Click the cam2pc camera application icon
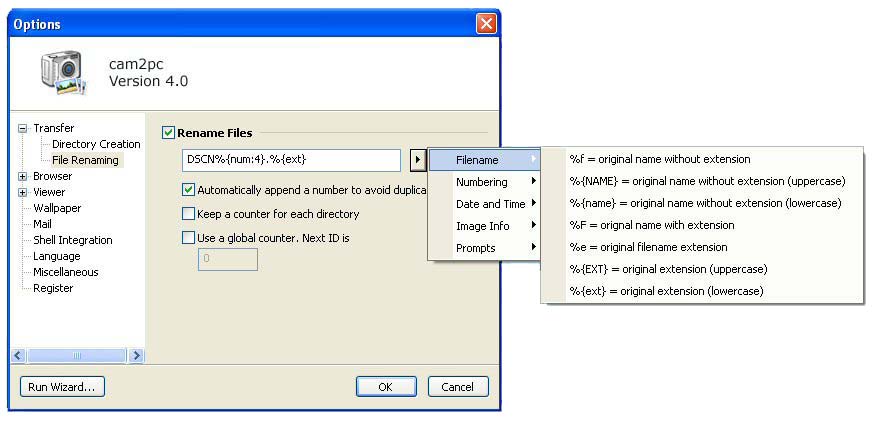Viewport: 877px width, 424px height. [64, 73]
